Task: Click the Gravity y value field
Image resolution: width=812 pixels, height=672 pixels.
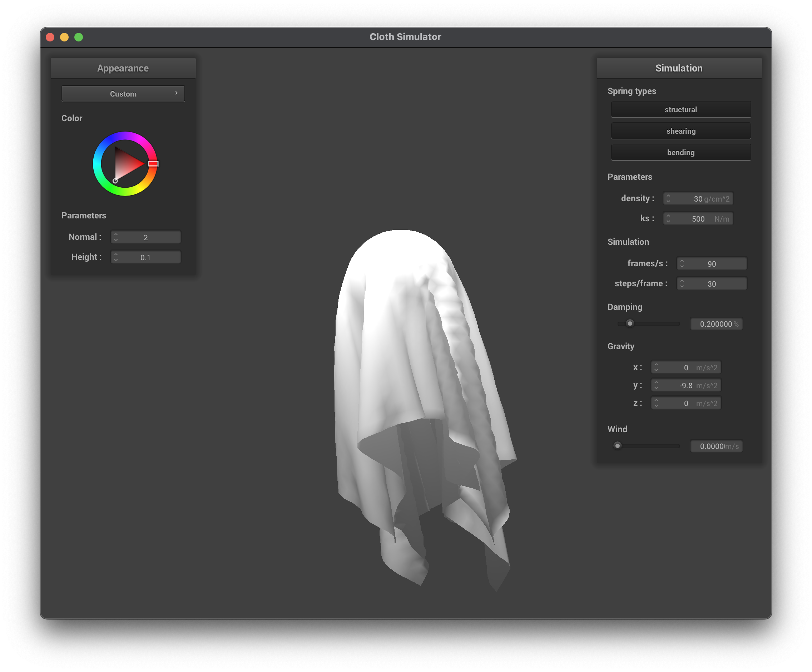Action: click(685, 385)
